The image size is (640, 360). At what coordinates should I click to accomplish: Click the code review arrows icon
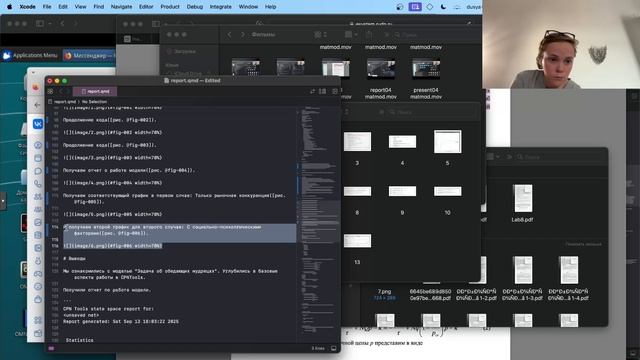[x=313, y=91]
